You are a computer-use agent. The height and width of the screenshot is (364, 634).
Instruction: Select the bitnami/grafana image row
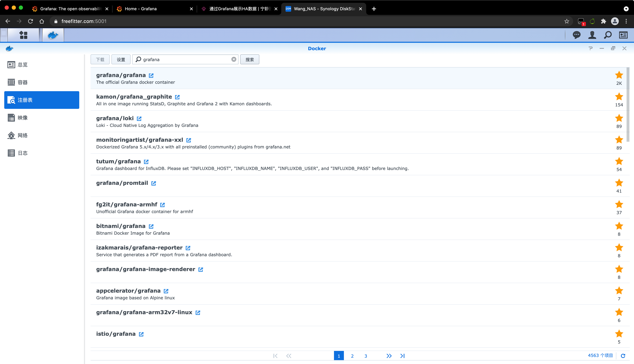[358, 229]
